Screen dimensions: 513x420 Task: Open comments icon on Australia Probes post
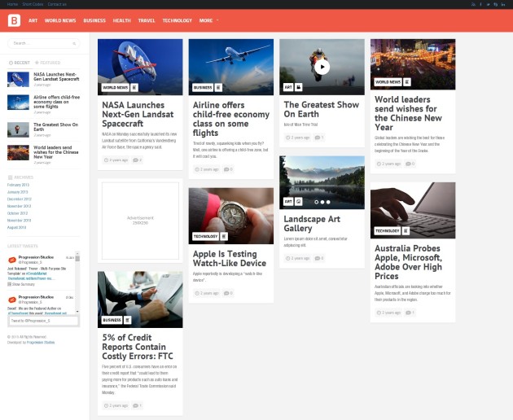408,313
